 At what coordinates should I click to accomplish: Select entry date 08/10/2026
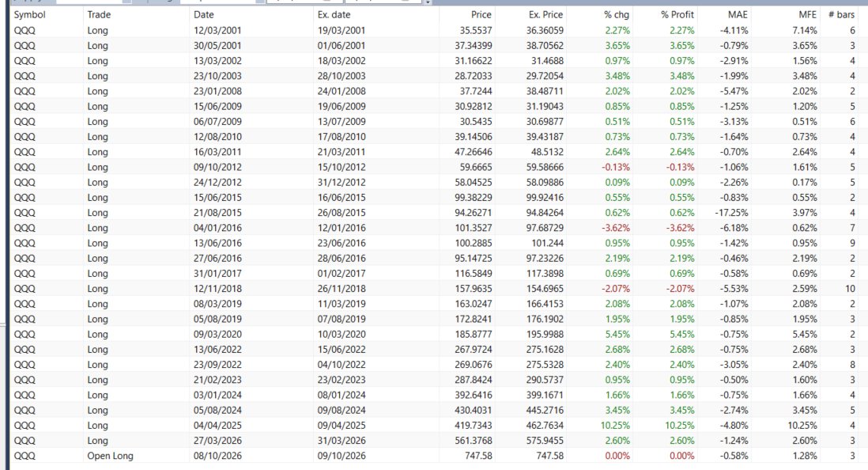(217, 456)
